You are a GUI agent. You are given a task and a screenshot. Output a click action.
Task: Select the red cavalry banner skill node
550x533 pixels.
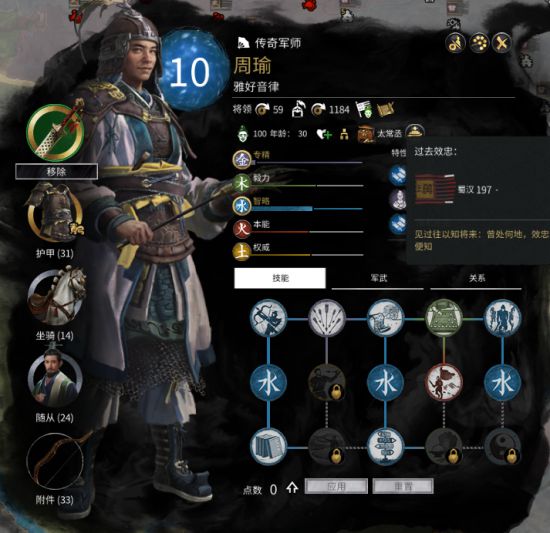click(x=444, y=383)
